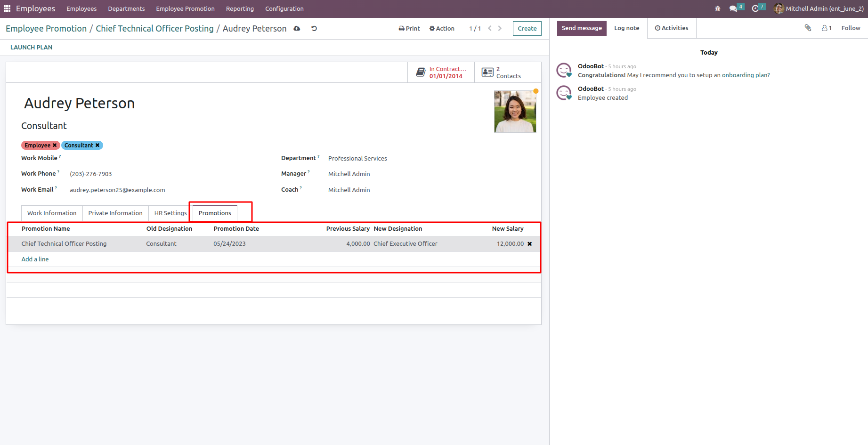Click the paperclip attachments icon

point(808,28)
